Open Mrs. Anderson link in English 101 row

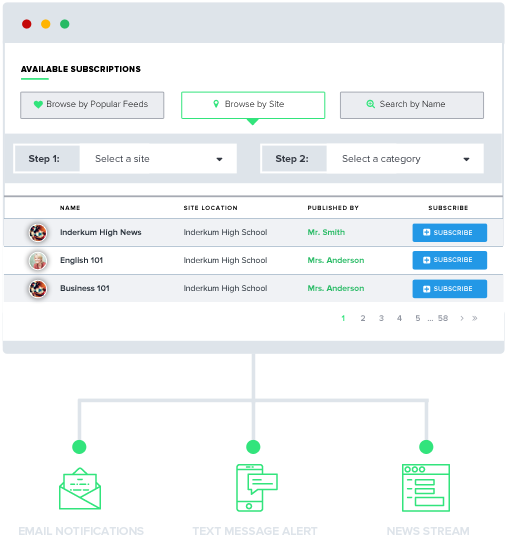tap(336, 260)
